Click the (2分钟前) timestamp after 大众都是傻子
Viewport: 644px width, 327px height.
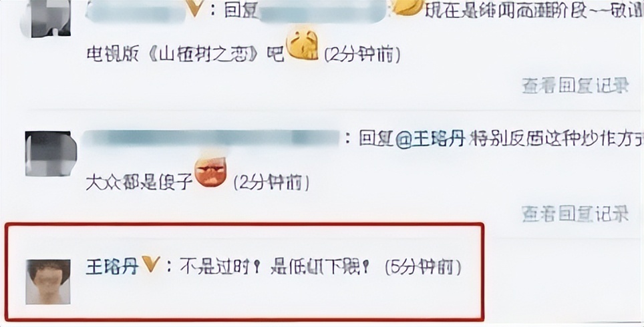tap(271, 183)
